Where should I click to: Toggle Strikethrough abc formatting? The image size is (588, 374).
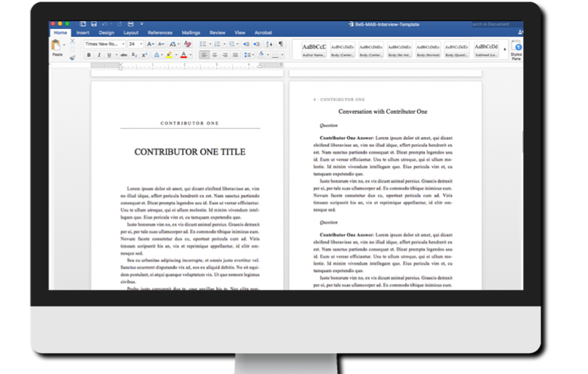click(x=124, y=54)
